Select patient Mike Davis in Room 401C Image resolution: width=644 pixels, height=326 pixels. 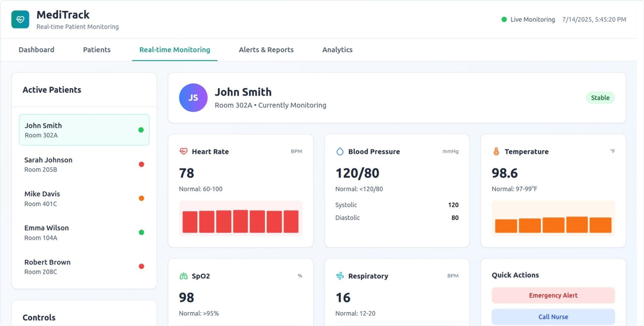(84, 199)
